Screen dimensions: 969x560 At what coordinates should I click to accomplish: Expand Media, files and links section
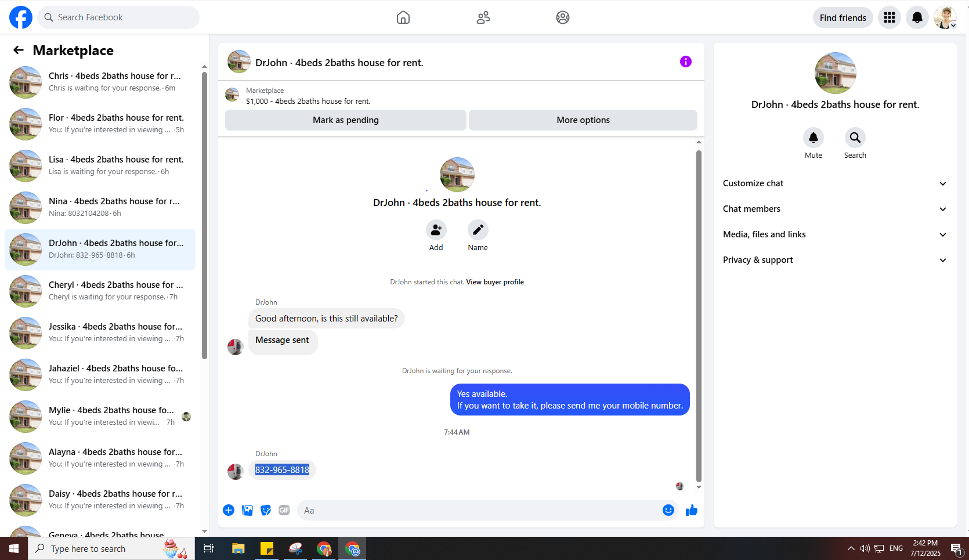(x=835, y=234)
